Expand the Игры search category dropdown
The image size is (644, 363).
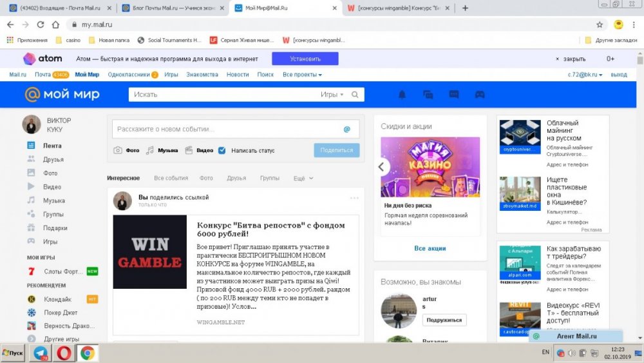[332, 95]
